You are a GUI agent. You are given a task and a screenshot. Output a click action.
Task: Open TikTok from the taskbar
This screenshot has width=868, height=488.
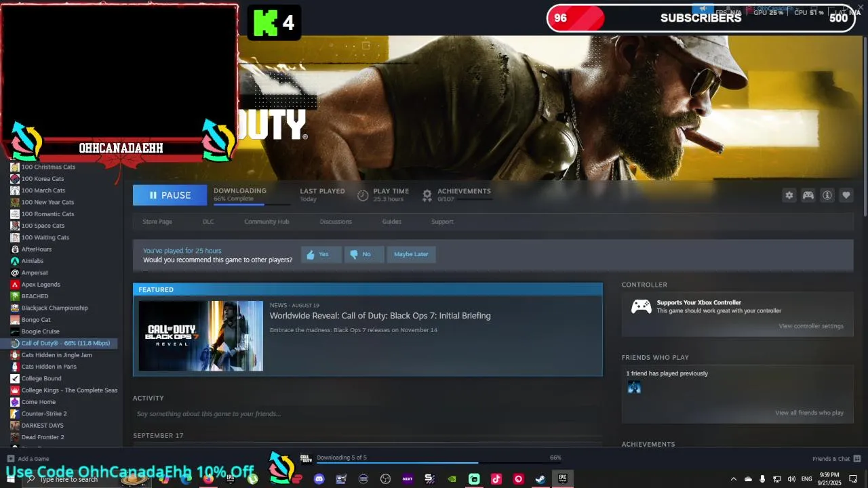(x=496, y=479)
